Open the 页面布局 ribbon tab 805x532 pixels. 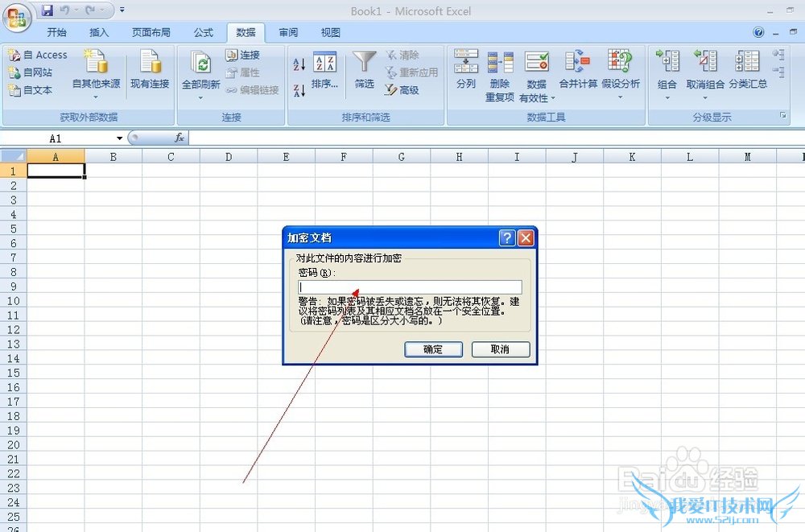pos(151,33)
